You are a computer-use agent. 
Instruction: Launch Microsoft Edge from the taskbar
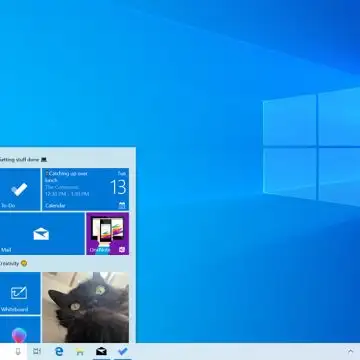(59, 351)
